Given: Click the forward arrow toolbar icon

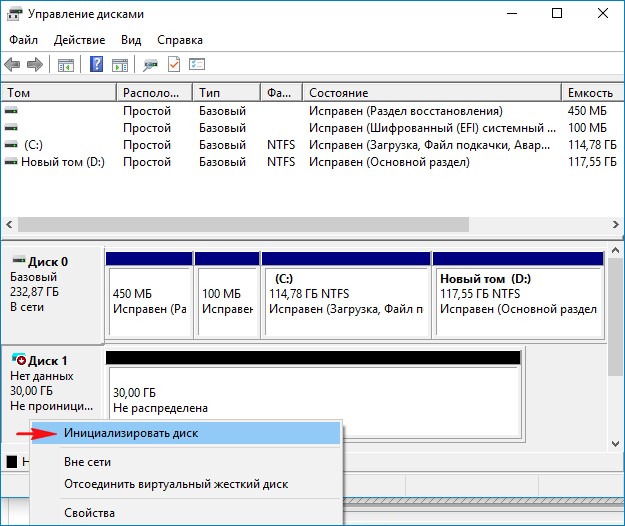Looking at the screenshot, I should coord(35,65).
